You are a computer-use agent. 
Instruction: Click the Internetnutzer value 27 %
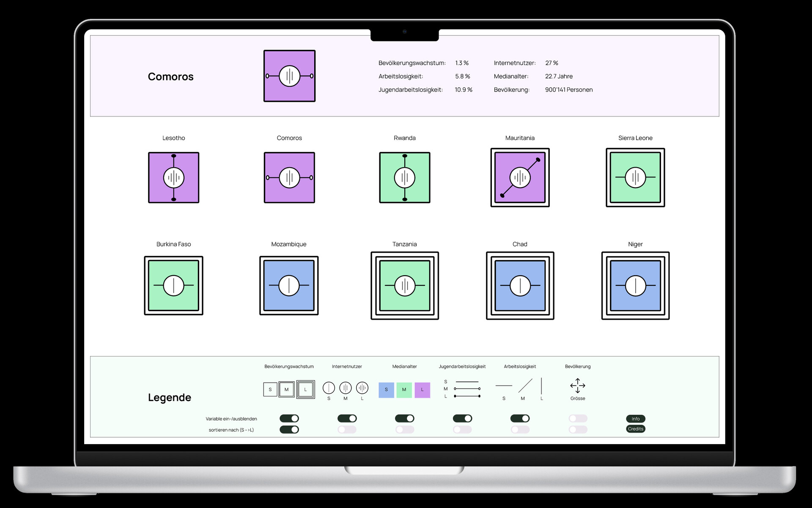[551, 63]
